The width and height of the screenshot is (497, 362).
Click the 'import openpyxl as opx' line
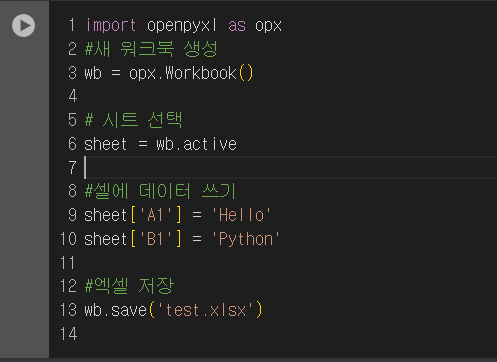click(x=183, y=25)
